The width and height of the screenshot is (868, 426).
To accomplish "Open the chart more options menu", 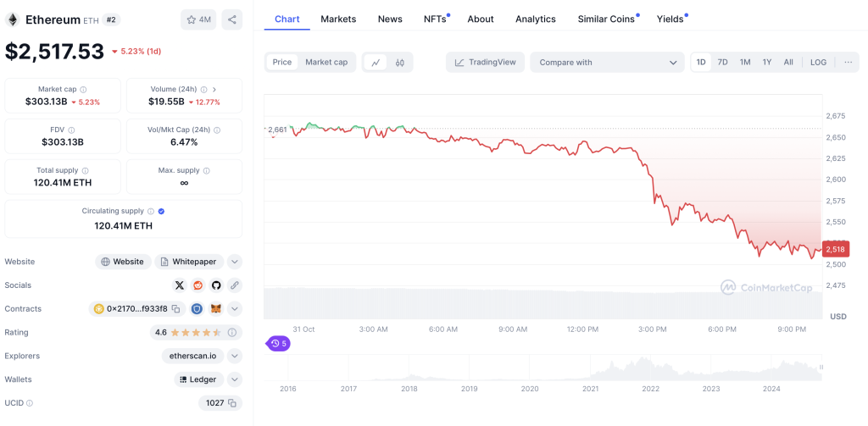I will pos(848,63).
